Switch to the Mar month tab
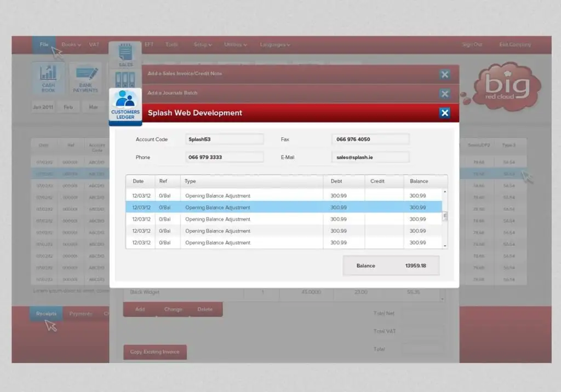This screenshot has width=561, height=392. click(x=93, y=107)
